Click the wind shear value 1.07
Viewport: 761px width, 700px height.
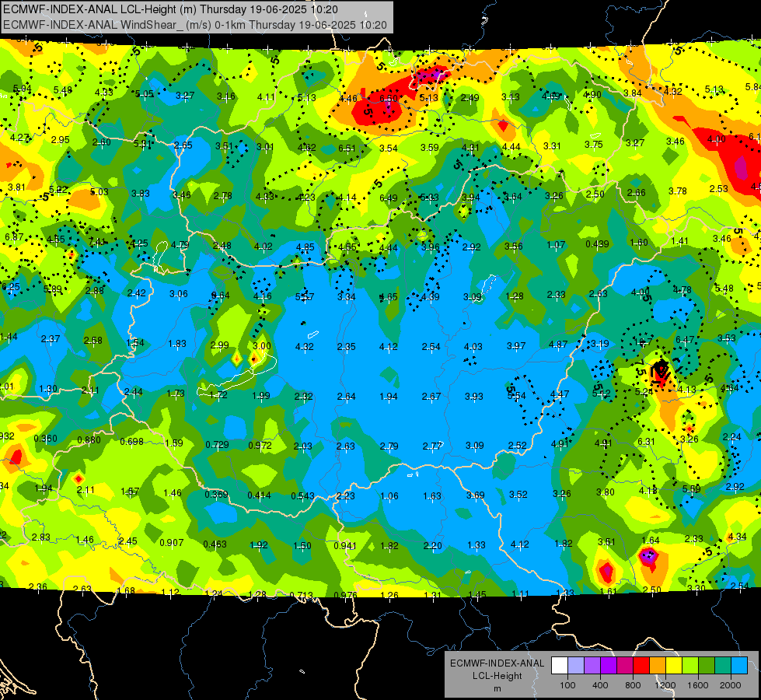(556, 245)
